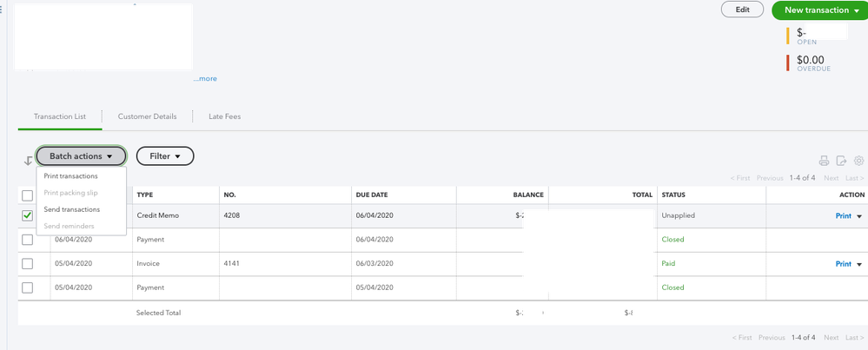This screenshot has height=350, width=868.
Task: Click the ...more link
Action: point(205,79)
